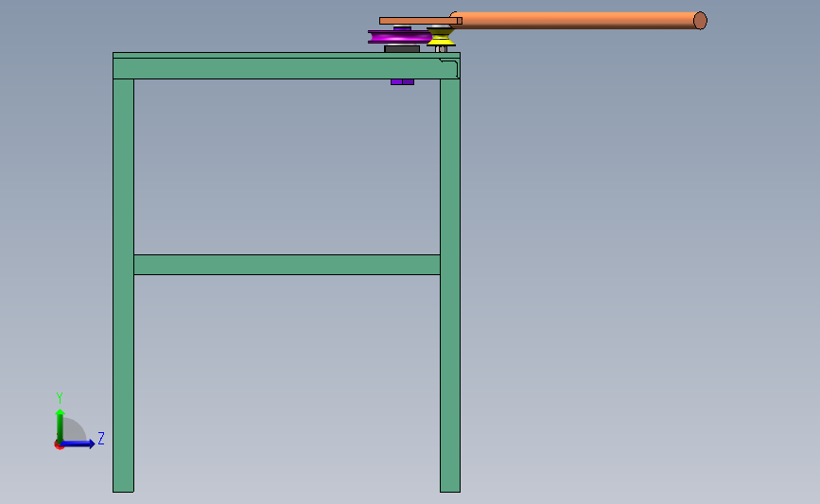Image resolution: width=820 pixels, height=504 pixels.
Task: Select the green middle crossbar
Action: [x=287, y=265]
